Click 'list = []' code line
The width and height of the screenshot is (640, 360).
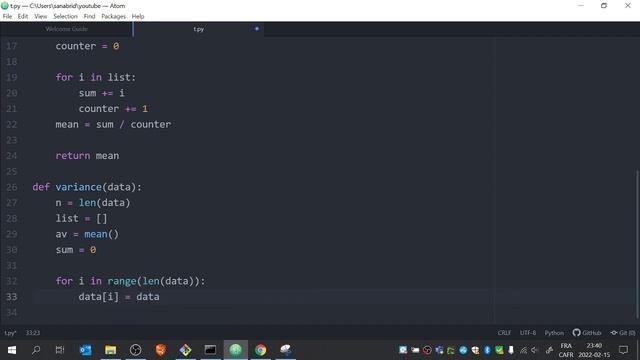82,218
